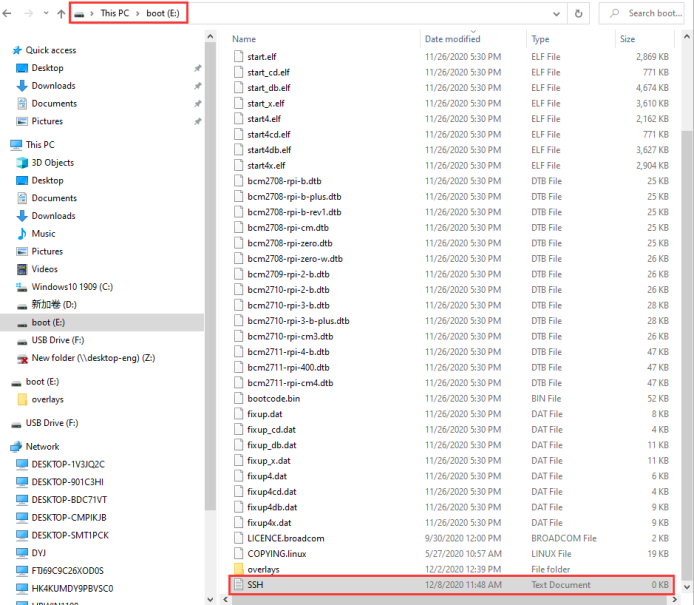Select the fixup.dat file
The height and width of the screenshot is (605, 694).
pyautogui.click(x=265, y=414)
